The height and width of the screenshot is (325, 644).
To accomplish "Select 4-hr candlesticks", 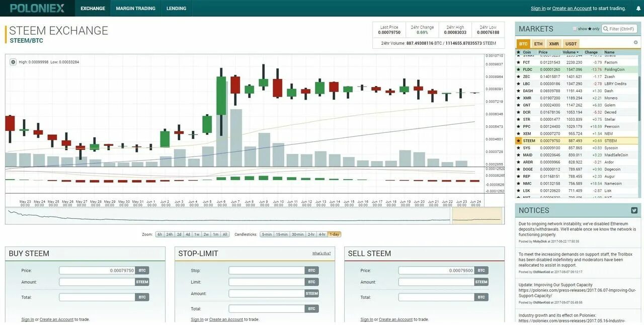I will [322, 234].
